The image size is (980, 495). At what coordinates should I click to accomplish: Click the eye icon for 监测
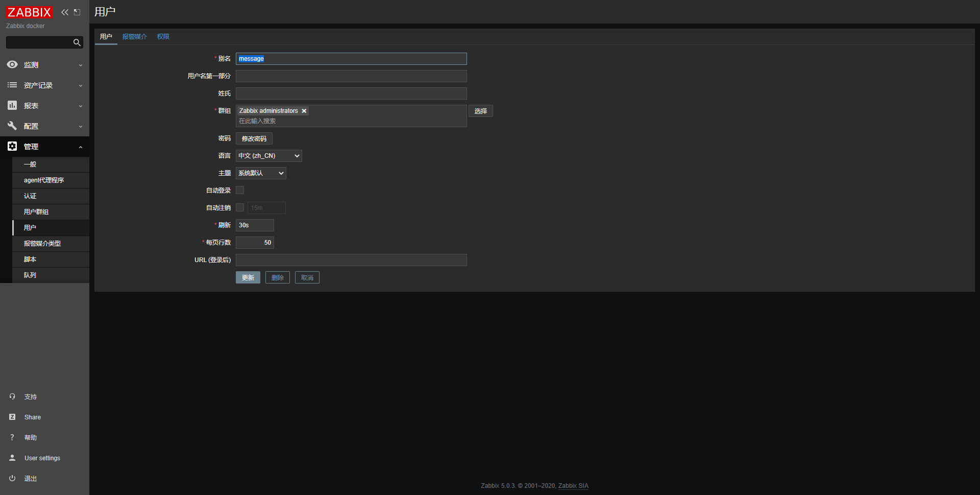[x=12, y=65]
